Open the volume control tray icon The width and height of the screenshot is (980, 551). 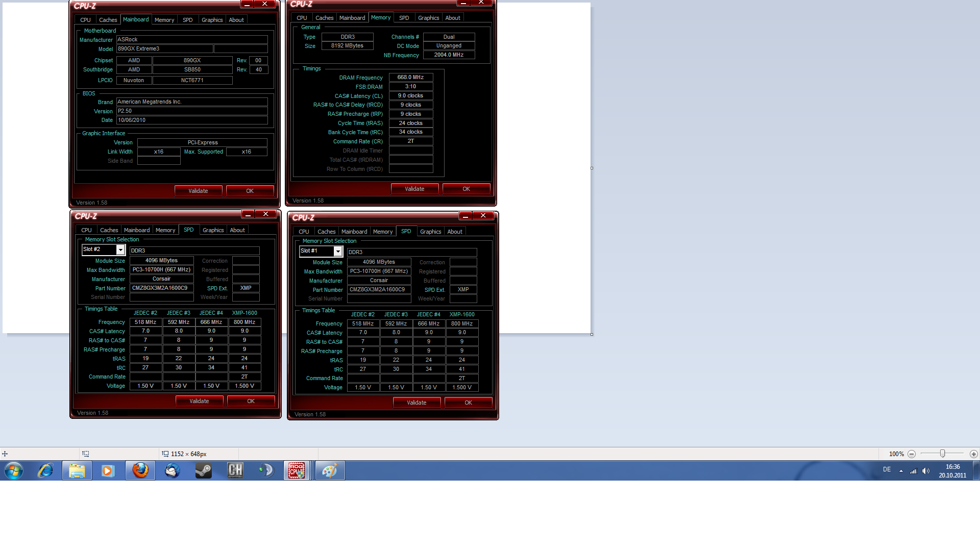926,471
